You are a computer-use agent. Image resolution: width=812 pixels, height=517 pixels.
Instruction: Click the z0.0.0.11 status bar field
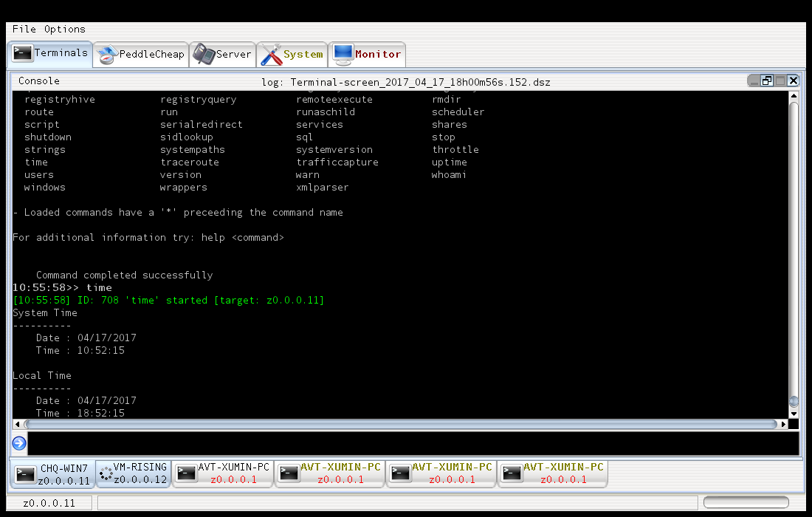[49, 503]
